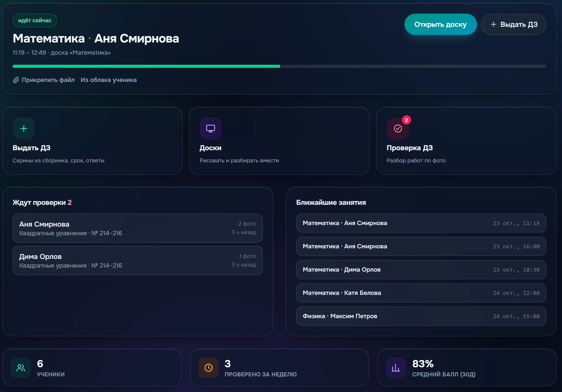Click Разбор работ по фото description
This screenshot has height=392, width=562.
pyautogui.click(x=416, y=161)
